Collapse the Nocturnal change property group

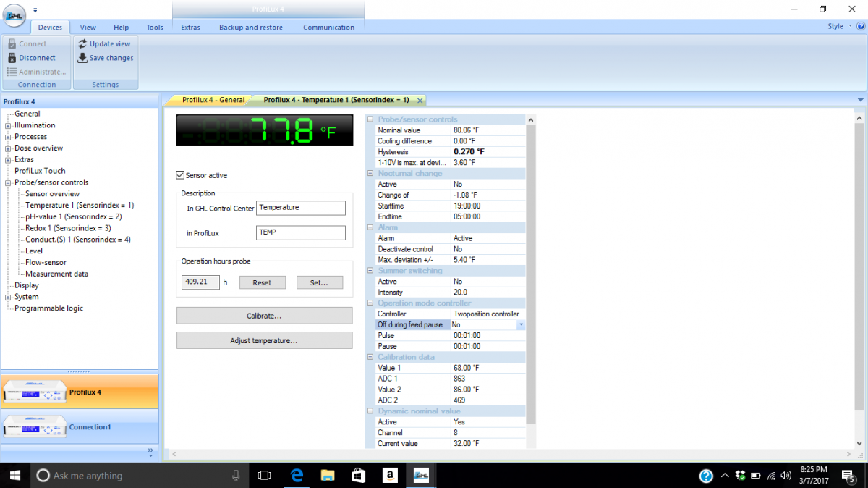coord(371,174)
